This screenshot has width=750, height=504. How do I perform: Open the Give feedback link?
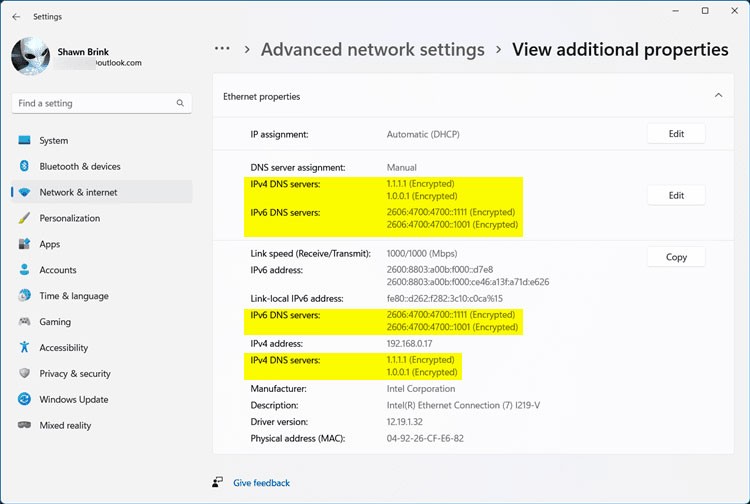pos(261,483)
